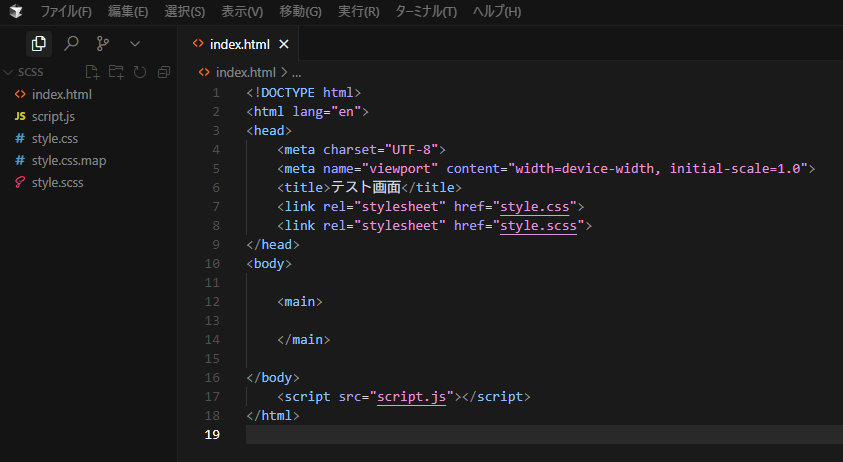Open the ファイル(F) menu
This screenshot has height=462, width=843.
click(66, 11)
